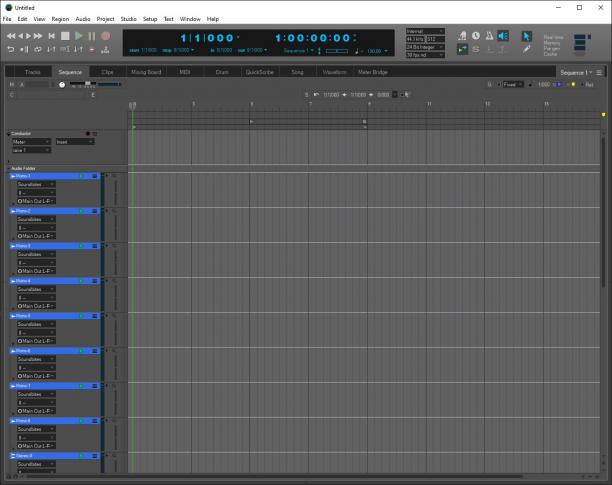Click the fast rewind transport button
This screenshot has height=485, width=612.
(x=11, y=36)
